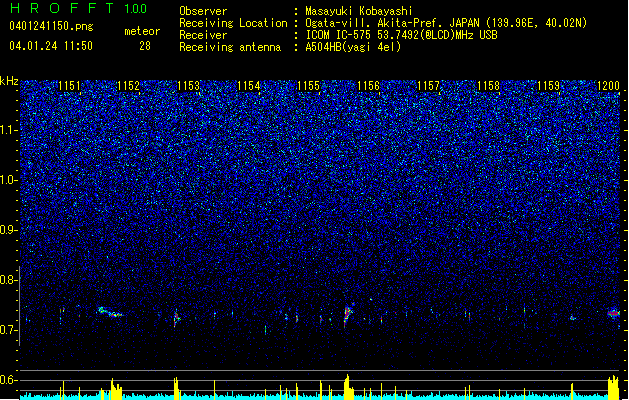Click the Receiving Location label
The width and height of the screenshot is (629, 400).
(233, 23)
